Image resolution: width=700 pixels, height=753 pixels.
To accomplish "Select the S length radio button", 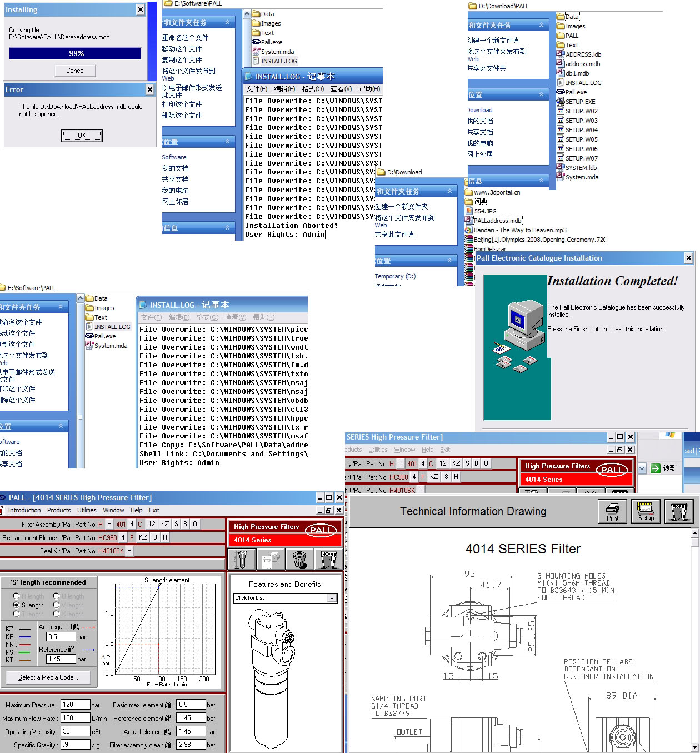I will 16,605.
